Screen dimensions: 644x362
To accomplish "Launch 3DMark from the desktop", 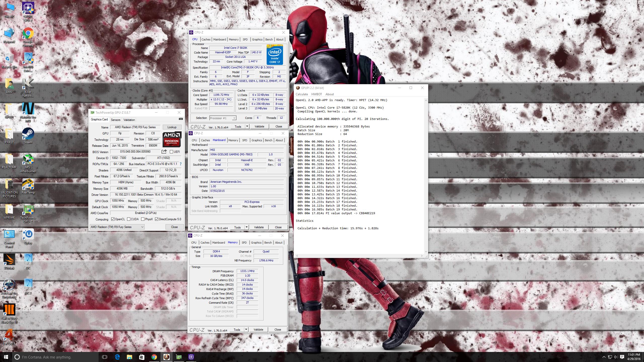I will pyautogui.click(x=9, y=261).
